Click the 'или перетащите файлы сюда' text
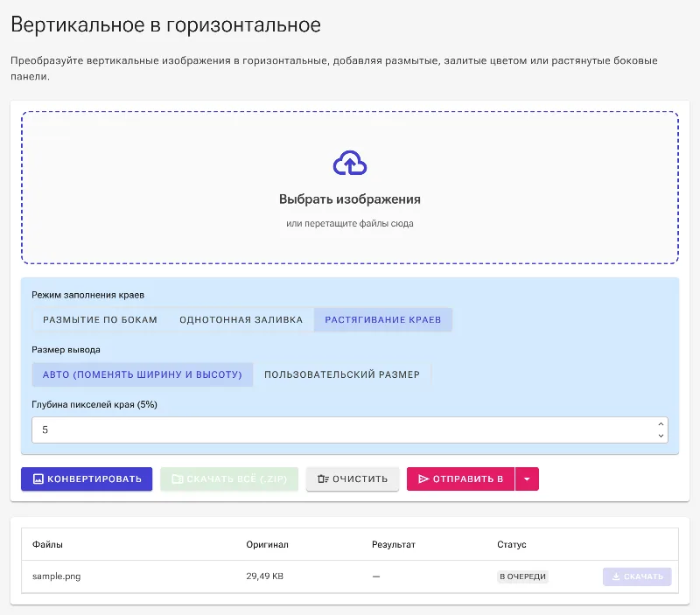This screenshot has height=615, width=700. 350,223
